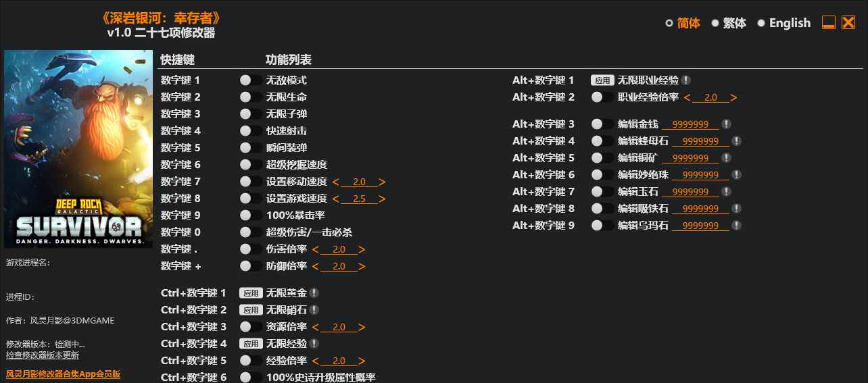Screen dimensions: 868x383
Task: Switch language to 繁体
Action: point(729,23)
